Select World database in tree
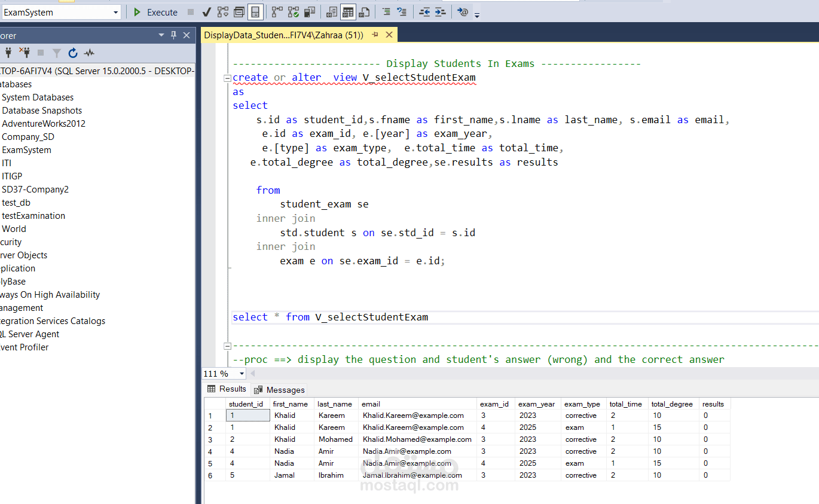 [14, 229]
